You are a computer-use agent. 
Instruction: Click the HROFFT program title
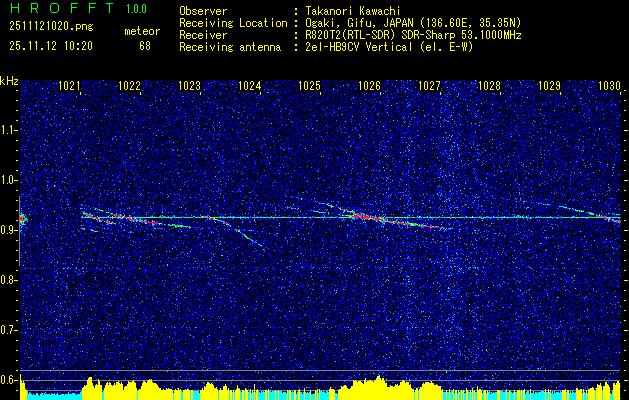coord(62,8)
